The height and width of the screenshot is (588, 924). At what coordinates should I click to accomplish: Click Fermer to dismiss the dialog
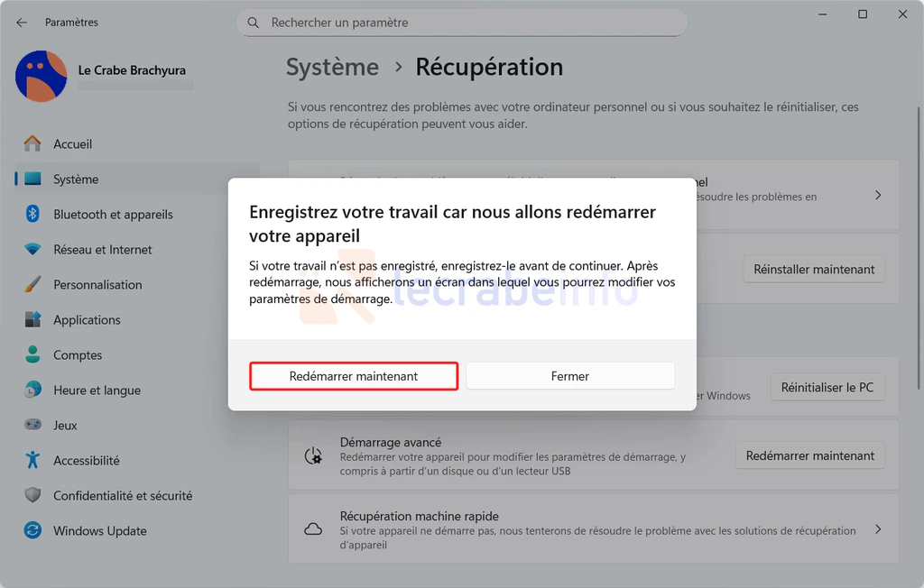570,376
